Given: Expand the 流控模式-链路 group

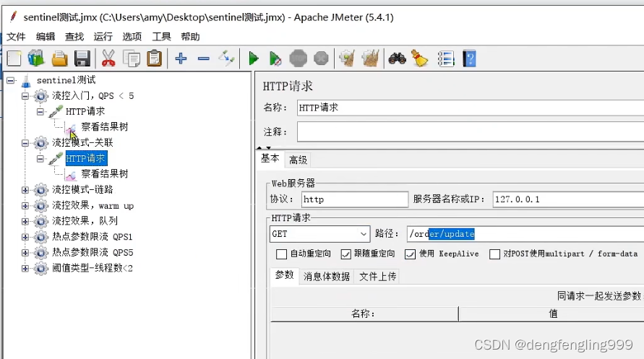Looking at the screenshot, I should pyautogui.click(x=25, y=190).
